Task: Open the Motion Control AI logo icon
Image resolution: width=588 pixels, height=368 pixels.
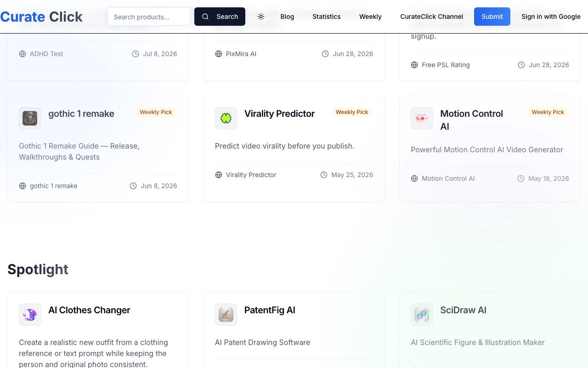Action: pyautogui.click(x=422, y=118)
